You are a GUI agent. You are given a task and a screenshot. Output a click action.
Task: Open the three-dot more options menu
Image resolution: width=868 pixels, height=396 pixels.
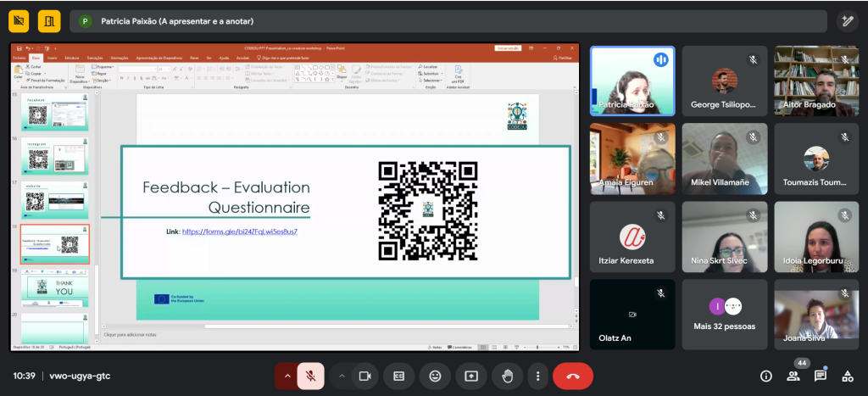pos(537,376)
